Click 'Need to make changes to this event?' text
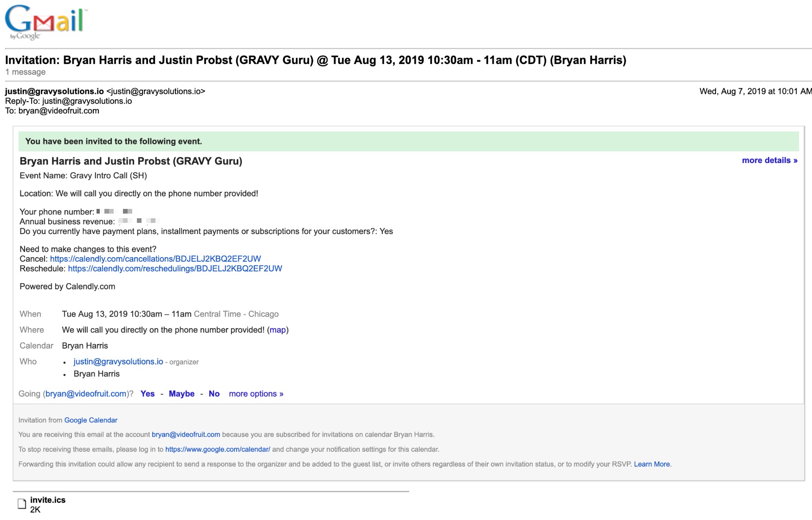 tap(88, 249)
